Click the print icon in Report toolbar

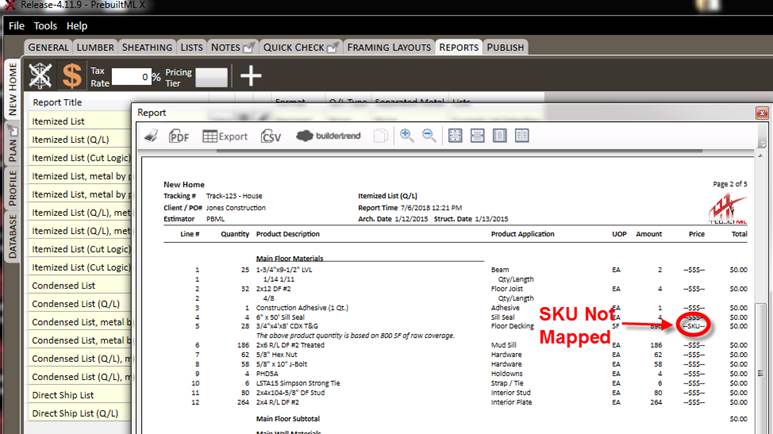tap(151, 136)
